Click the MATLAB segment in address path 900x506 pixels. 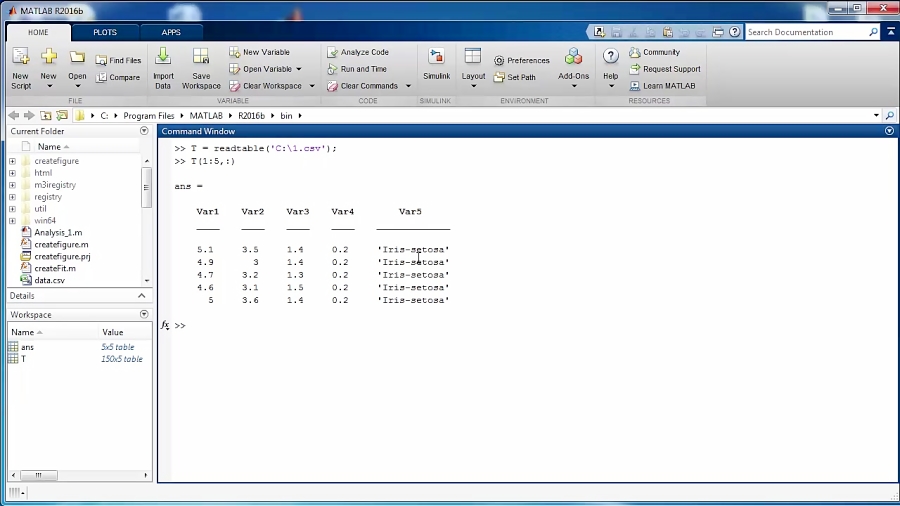click(x=205, y=115)
